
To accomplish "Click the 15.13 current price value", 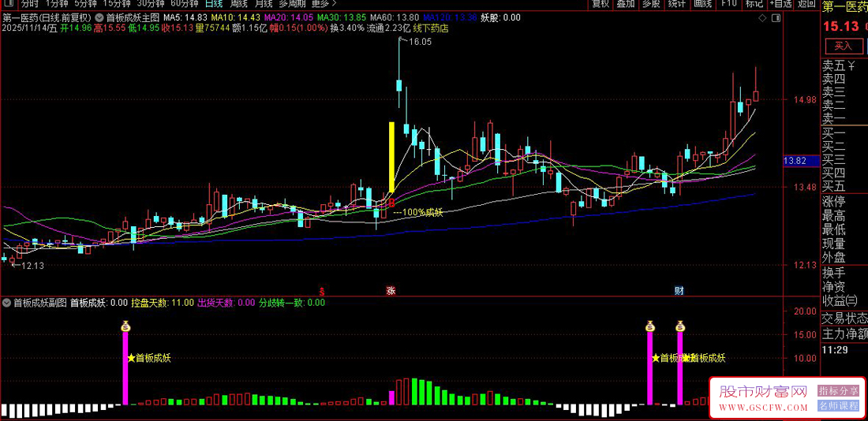I will coord(840,26).
